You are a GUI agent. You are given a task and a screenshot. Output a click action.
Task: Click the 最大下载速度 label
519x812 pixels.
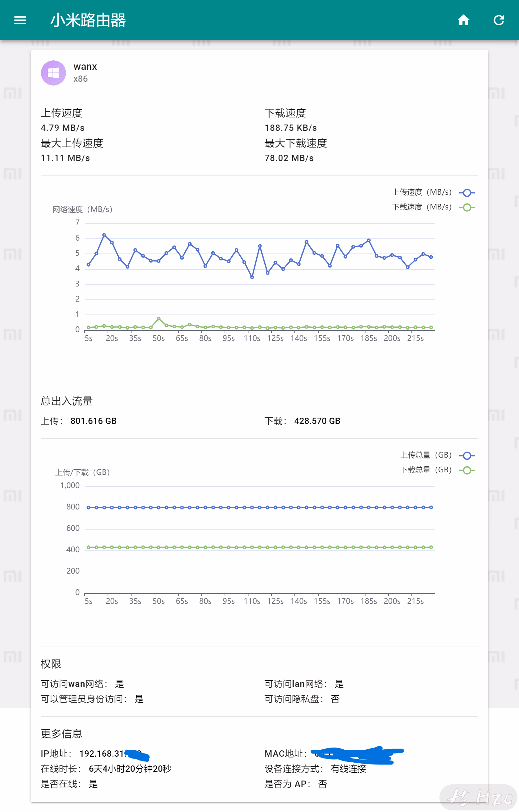(x=296, y=143)
